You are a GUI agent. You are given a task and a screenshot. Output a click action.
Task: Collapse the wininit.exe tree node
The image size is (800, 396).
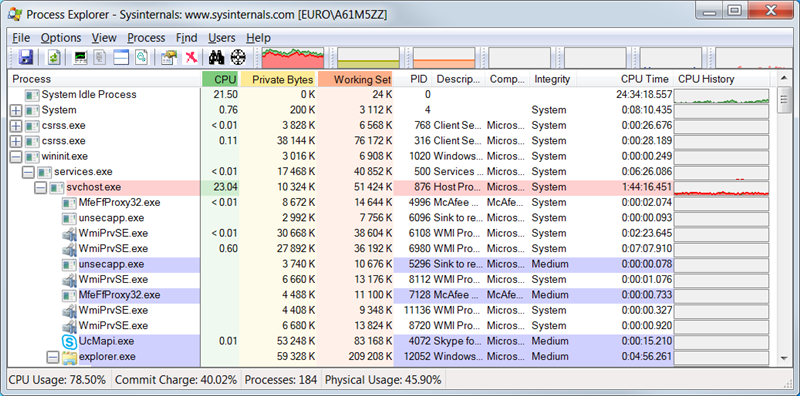[16, 157]
